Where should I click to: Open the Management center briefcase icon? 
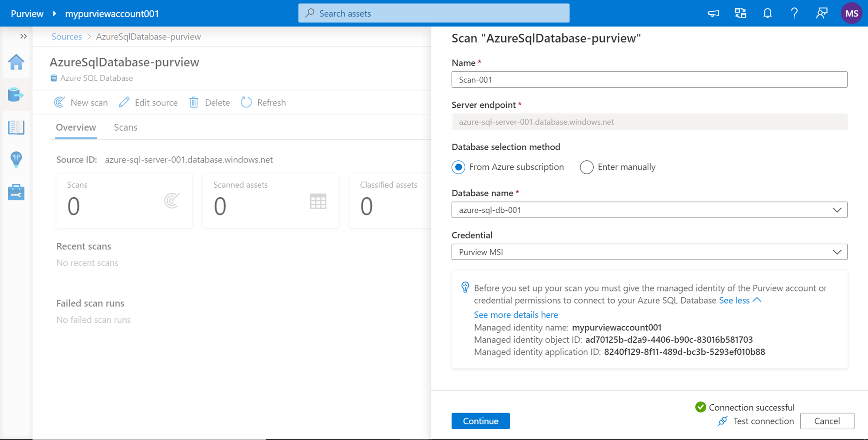click(16, 192)
